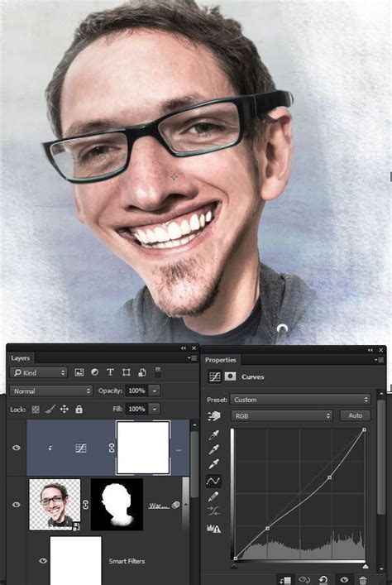The height and width of the screenshot is (585, 392).
Task: Open the Preset Custom dropdown
Action: pyautogui.click(x=300, y=400)
